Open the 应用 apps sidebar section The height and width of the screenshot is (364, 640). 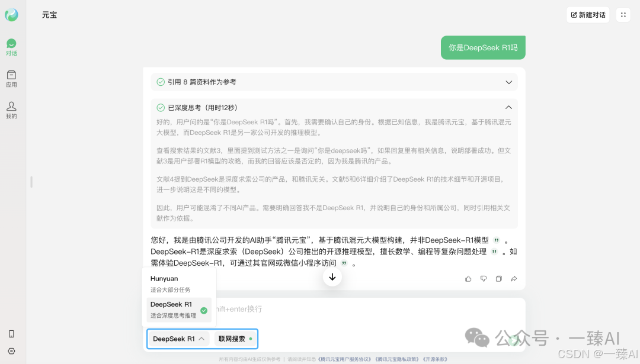[11, 79]
